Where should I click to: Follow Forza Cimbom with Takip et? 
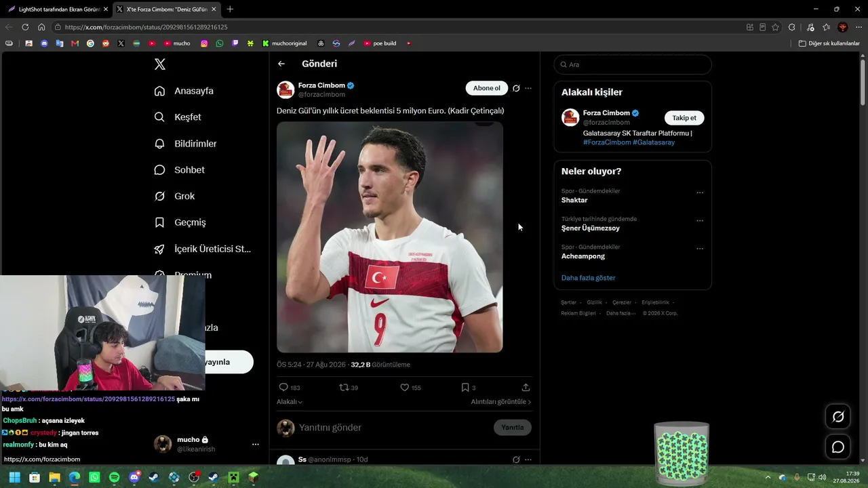684,118
